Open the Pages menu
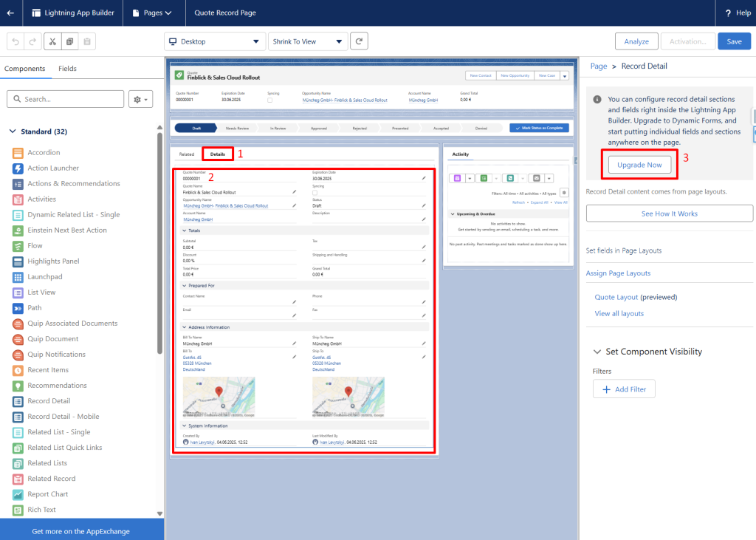 point(151,13)
